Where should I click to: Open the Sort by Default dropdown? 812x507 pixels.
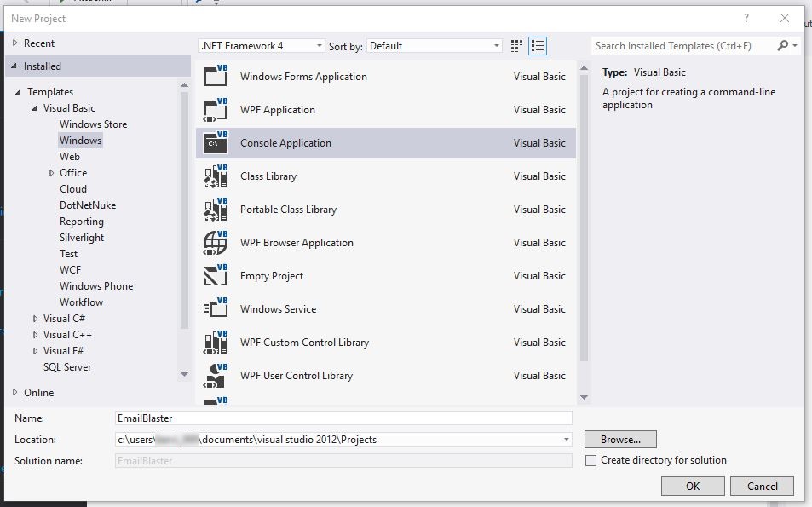pos(434,45)
